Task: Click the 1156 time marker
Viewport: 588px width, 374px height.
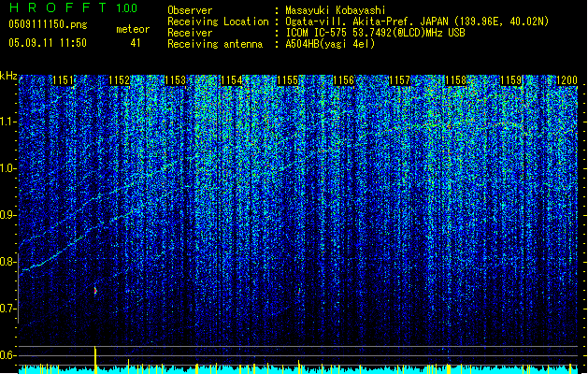Action: pyautogui.click(x=343, y=80)
